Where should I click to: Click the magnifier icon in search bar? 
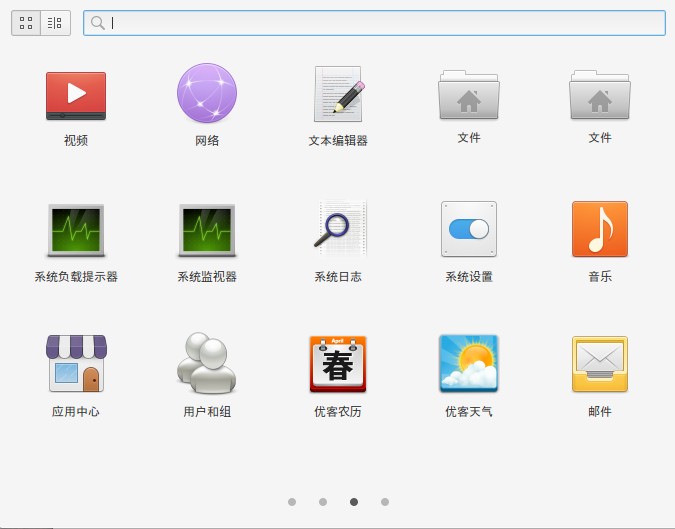coord(98,23)
